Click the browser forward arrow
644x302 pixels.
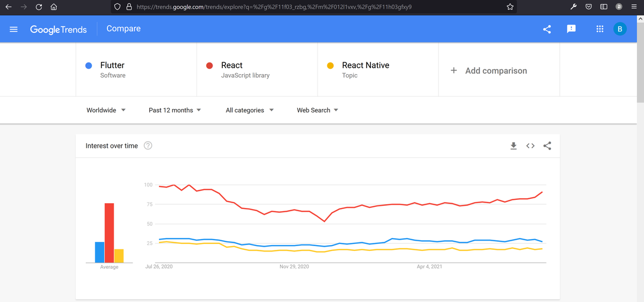(24, 7)
